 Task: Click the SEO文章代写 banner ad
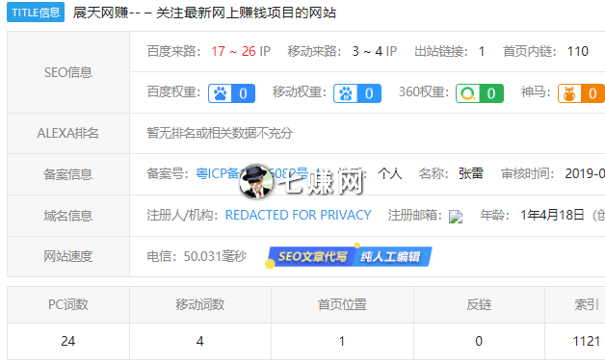[312, 256]
